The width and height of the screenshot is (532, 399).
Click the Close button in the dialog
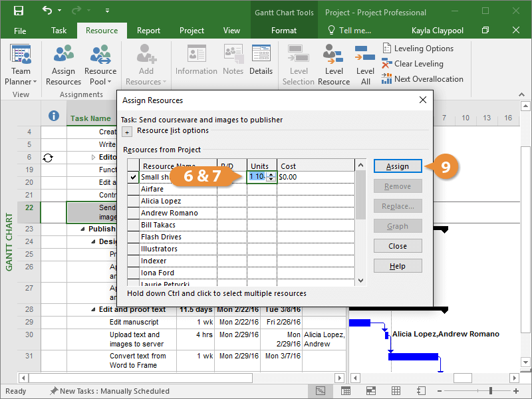tap(398, 246)
